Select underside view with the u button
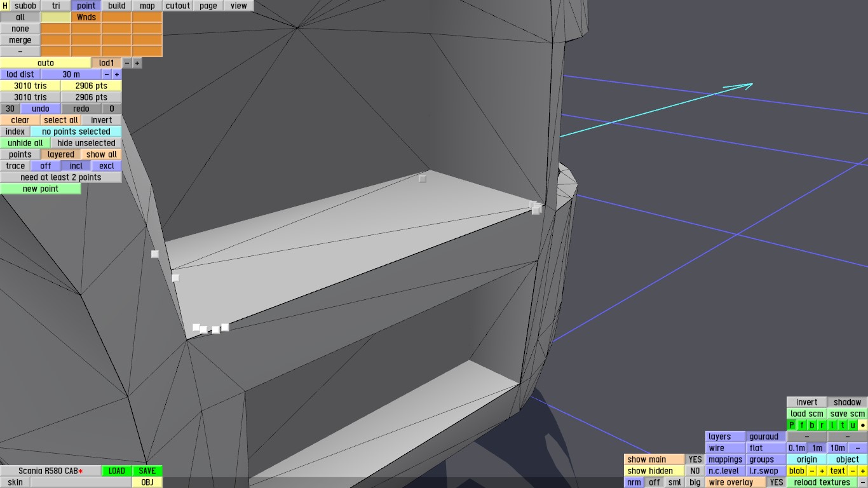The image size is (868, 488). 853,425
